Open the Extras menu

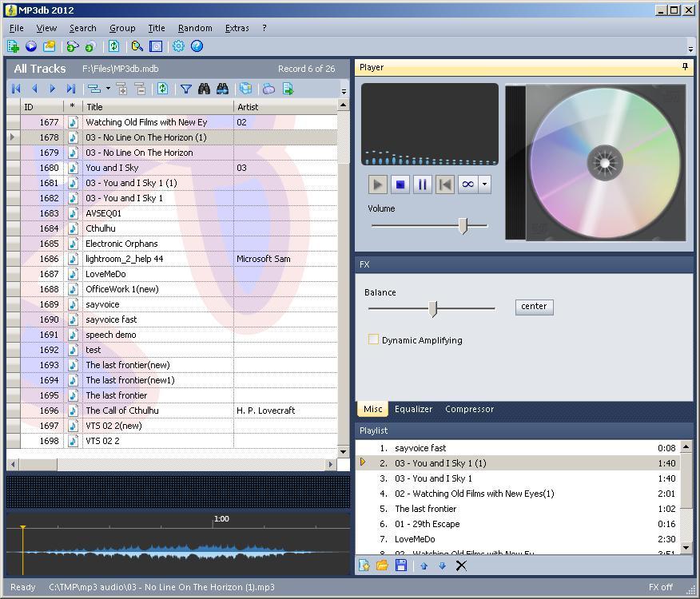[x=237, y=28]
